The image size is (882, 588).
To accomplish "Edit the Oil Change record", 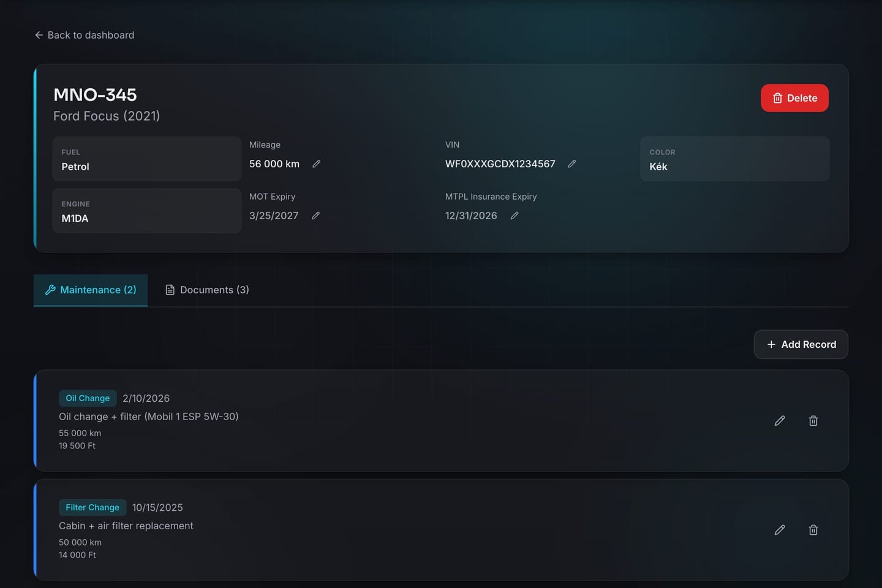I will coord(780,421).
